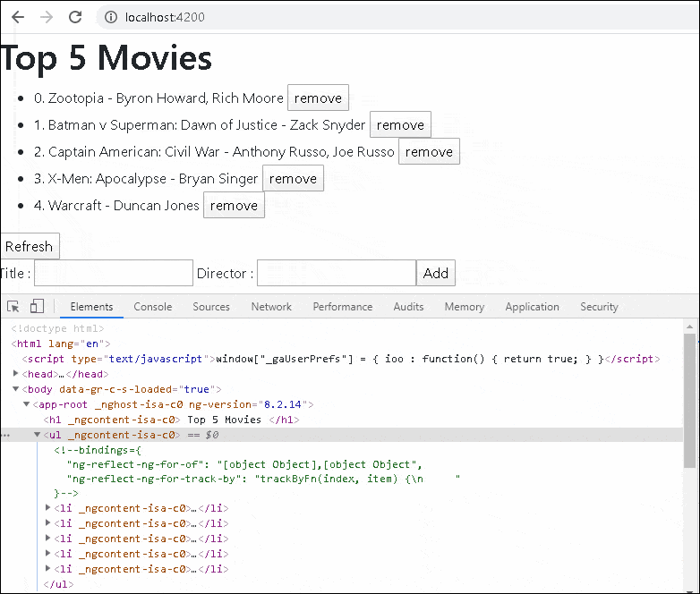Open the Audits tab
The width and height of the screenshot is (700, 594).
(408, 307)
